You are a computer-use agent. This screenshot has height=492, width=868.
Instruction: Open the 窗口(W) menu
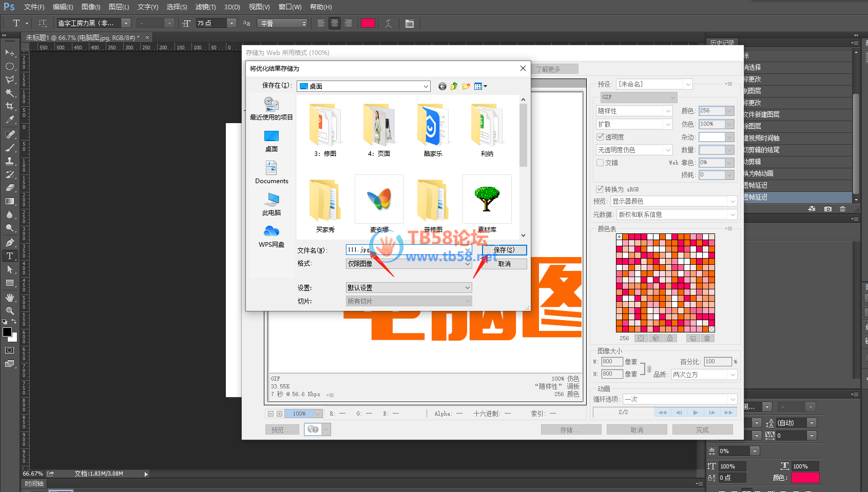pyautogui.click(x=290, y=7)
